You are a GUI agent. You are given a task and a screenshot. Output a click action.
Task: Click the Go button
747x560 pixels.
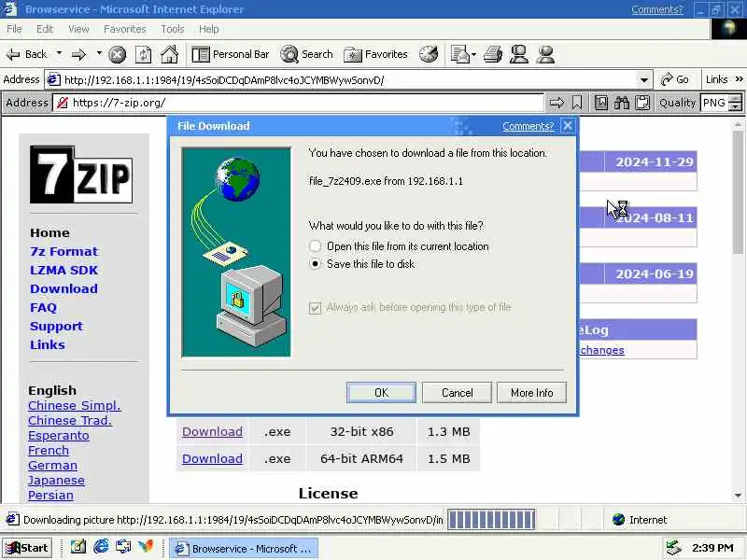pyautogui.click(x=674, y=79)
